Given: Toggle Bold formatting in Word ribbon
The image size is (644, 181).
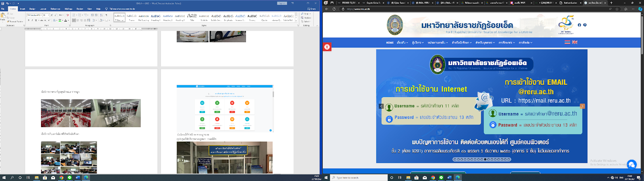Looking at the screenshot, I should (x=29, y=20).
